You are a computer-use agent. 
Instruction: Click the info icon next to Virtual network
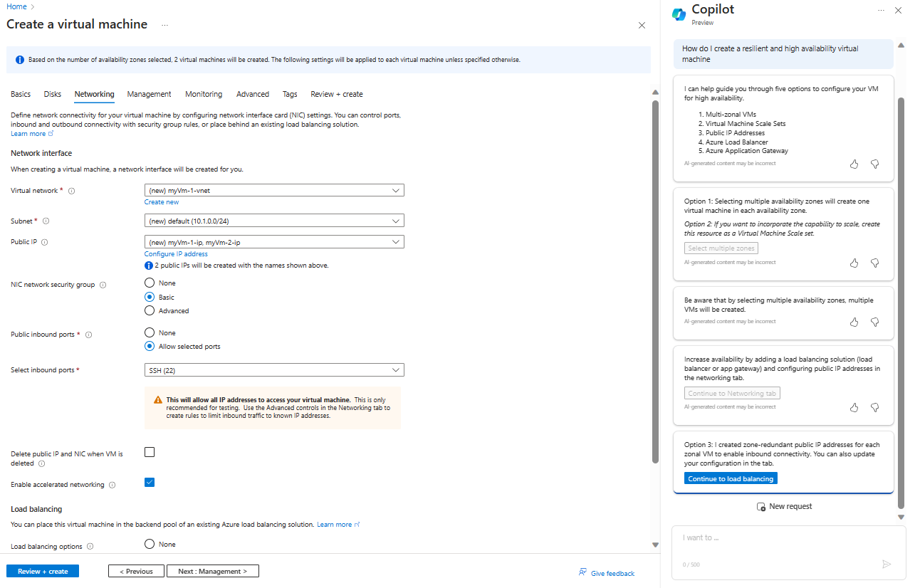[72, 191]
